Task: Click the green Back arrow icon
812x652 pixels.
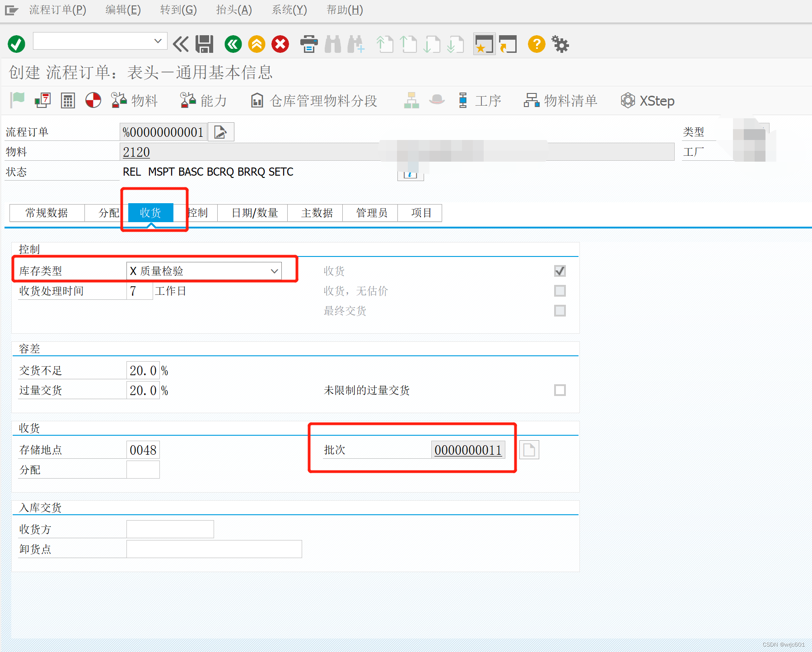Action: coord(233,44)
